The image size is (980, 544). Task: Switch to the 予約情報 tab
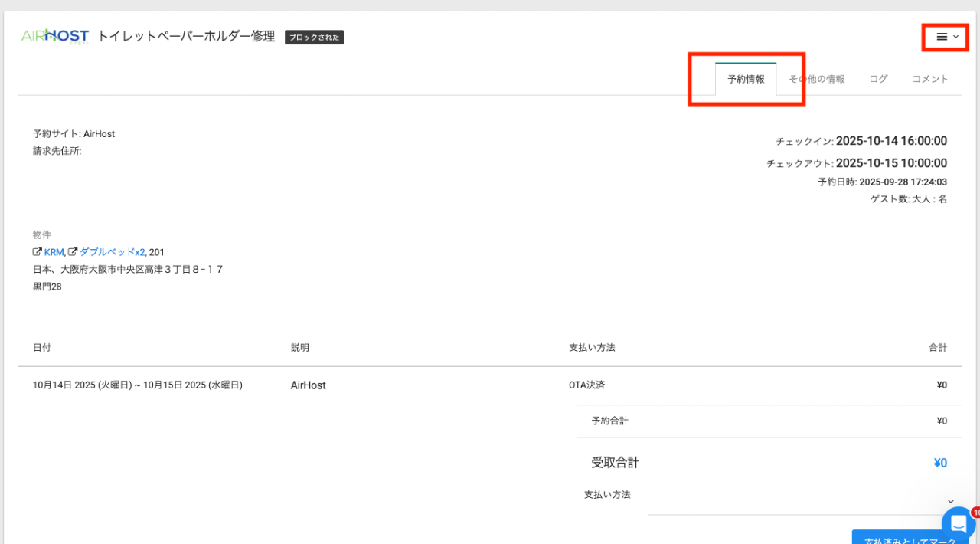[746, 79]
